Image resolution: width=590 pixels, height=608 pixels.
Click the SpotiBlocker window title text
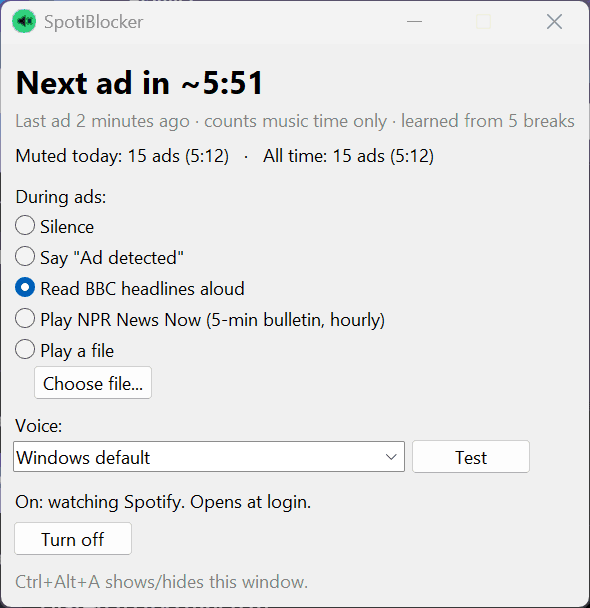coord(93,22)
